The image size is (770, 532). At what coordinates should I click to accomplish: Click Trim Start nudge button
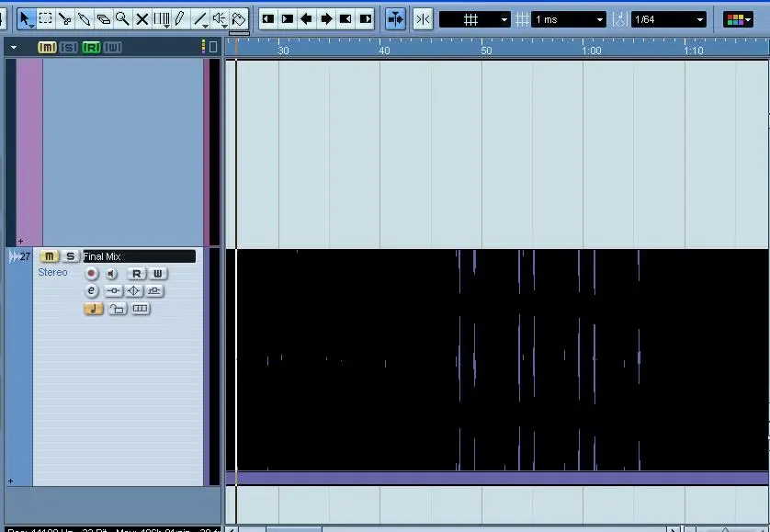pyautogui.click(x=268, y=19)
